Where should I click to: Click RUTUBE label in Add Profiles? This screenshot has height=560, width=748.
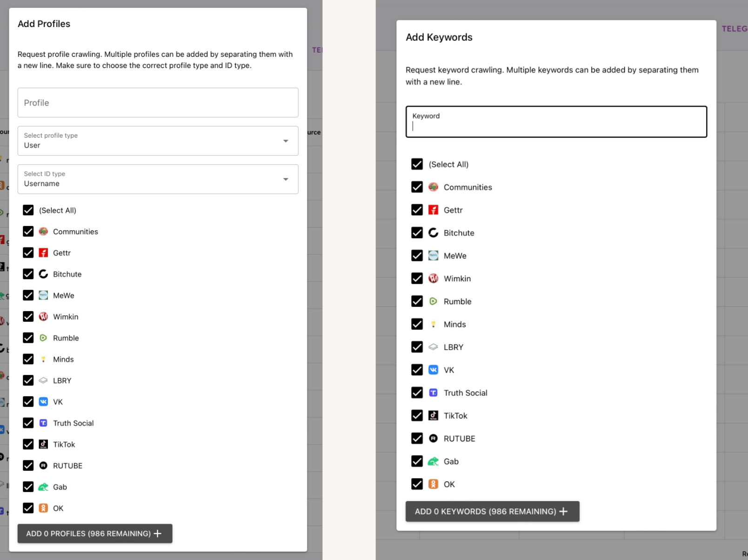68,466
